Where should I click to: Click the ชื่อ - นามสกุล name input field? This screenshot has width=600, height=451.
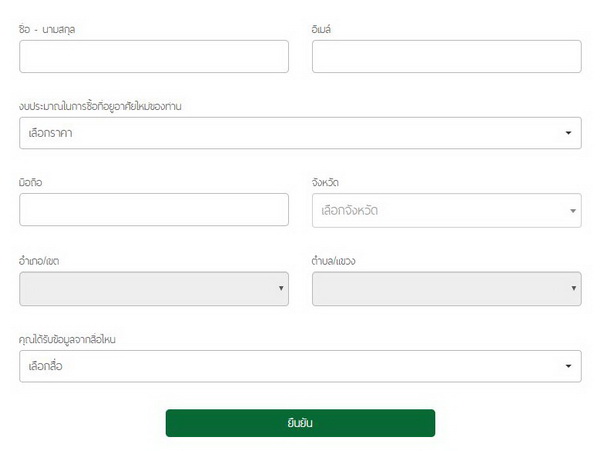coord(153,57)
